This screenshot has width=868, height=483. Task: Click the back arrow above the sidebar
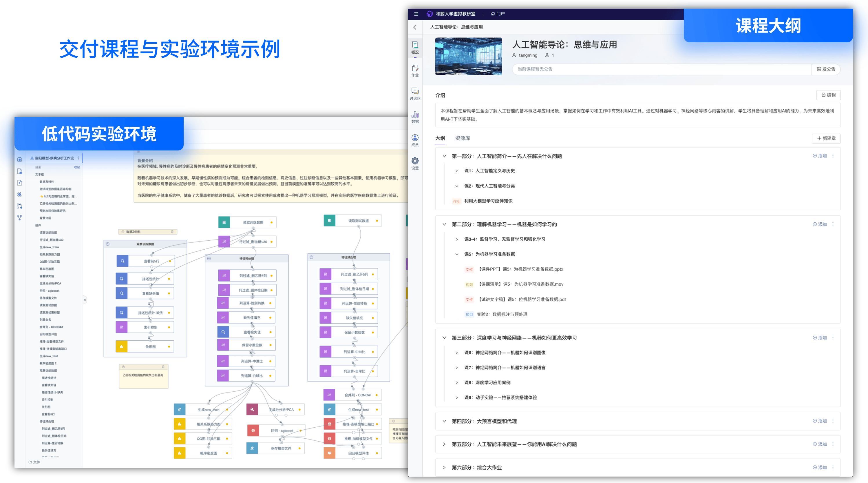(x=415, y=27)
